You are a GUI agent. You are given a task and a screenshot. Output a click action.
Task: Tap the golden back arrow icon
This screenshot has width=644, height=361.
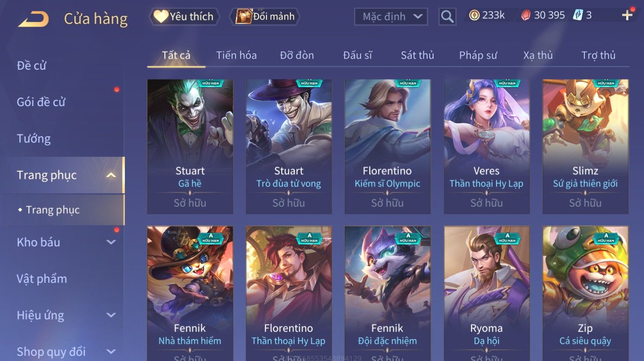pyautogui.click(x=33, y=19)
